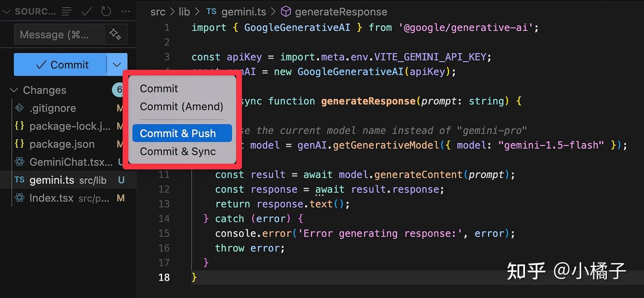Collapse the Changes section

[14, 90]
